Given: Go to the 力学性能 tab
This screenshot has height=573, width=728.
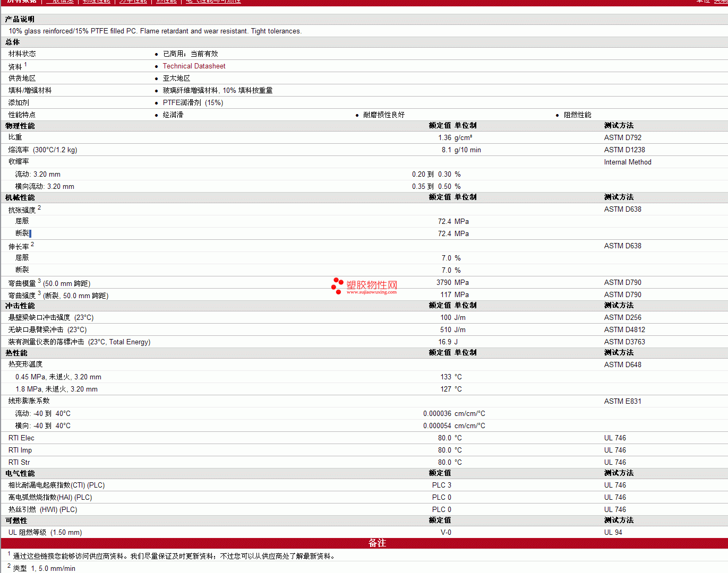Looking at the screenshot, I should click(133, 2).
